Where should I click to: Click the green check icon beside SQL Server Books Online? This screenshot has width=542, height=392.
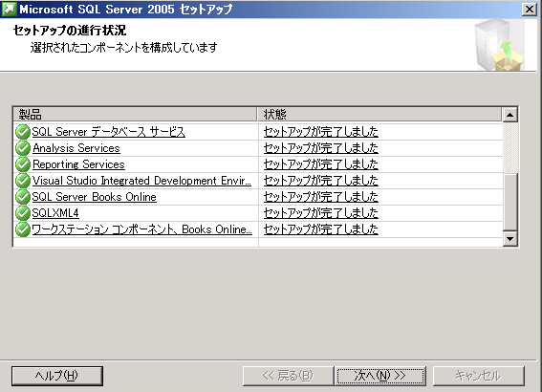pos(23,197)
